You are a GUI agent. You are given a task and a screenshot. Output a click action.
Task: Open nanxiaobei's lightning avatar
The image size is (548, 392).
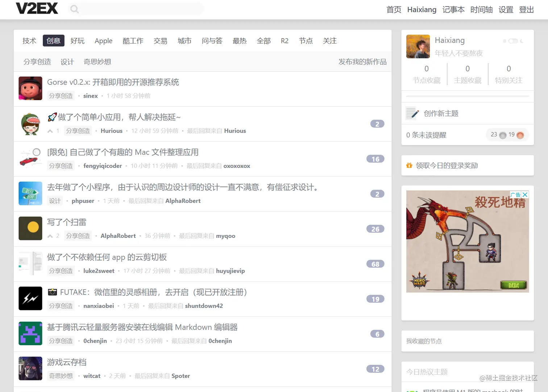pos(30,298)
